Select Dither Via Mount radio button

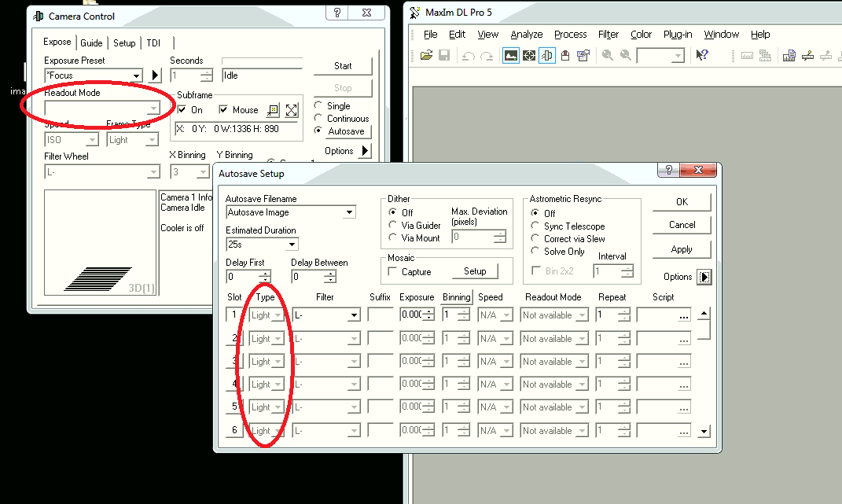tap(392, 237)
